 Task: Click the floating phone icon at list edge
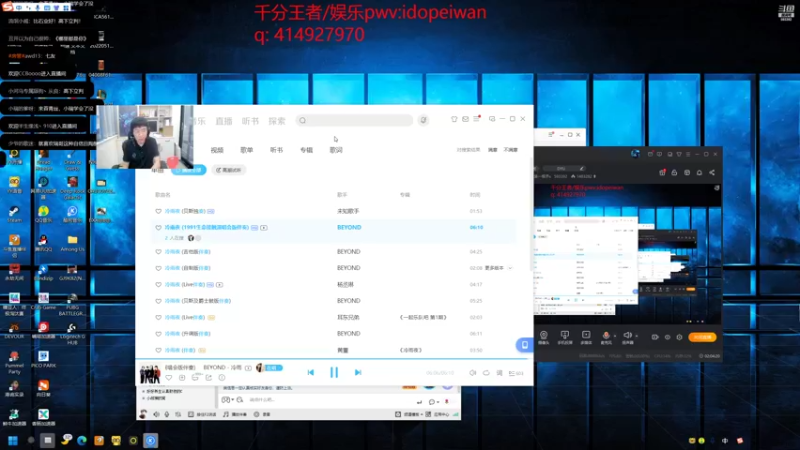[x=524, y=345]
